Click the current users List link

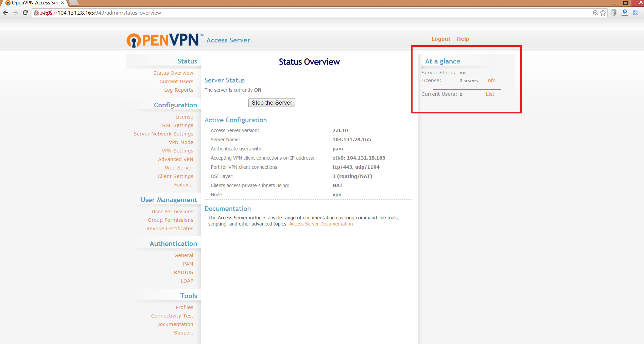point(490,94)
